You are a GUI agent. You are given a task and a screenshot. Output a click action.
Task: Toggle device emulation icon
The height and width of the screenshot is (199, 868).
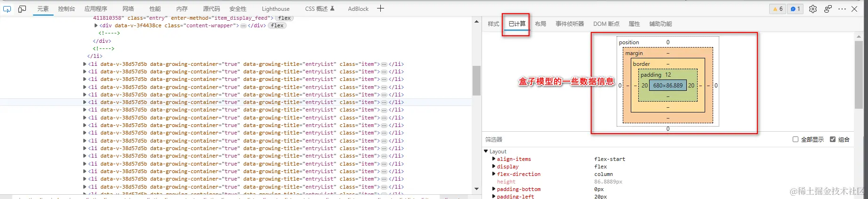pos(22,8)
